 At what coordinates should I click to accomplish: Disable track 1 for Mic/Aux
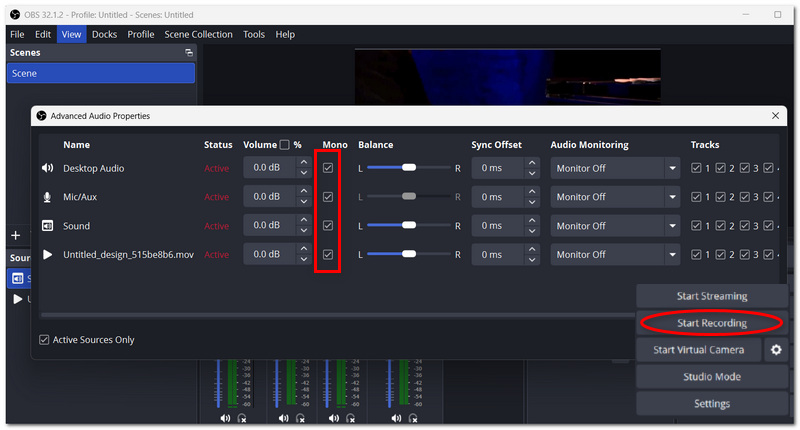[x=696, y=197]
